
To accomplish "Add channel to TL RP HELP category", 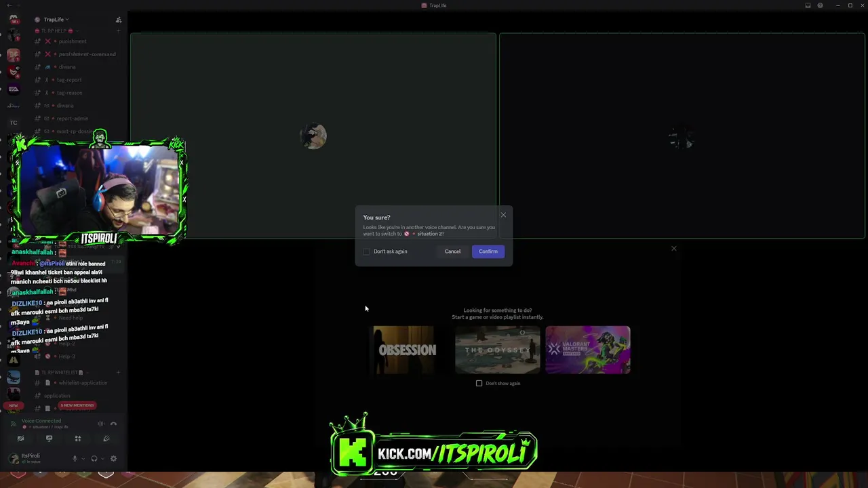I will point(118,31).
